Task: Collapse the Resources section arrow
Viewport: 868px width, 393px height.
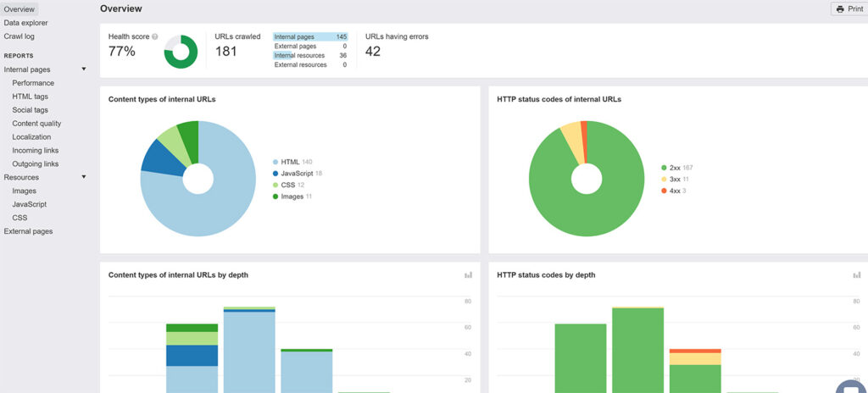Action: (83, 178)
